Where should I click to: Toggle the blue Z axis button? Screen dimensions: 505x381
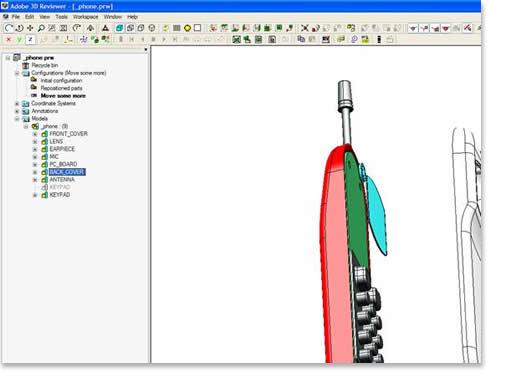(x=30, y=40)
